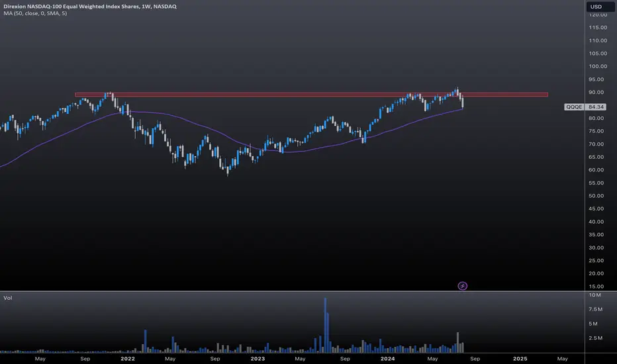Click the 2022 label on time axis
617x364 pixels.
(128, 359)
